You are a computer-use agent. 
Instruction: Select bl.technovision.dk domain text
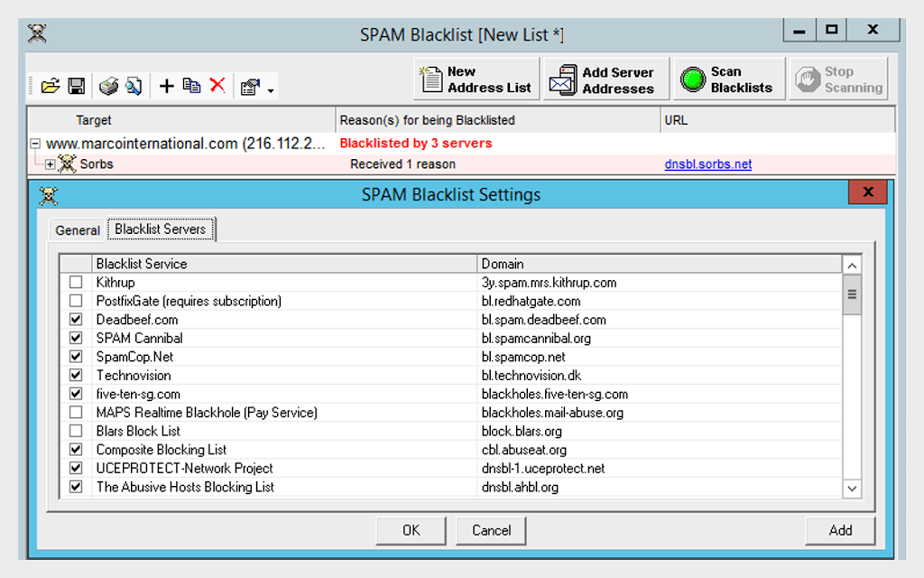[x=531, y=376]
